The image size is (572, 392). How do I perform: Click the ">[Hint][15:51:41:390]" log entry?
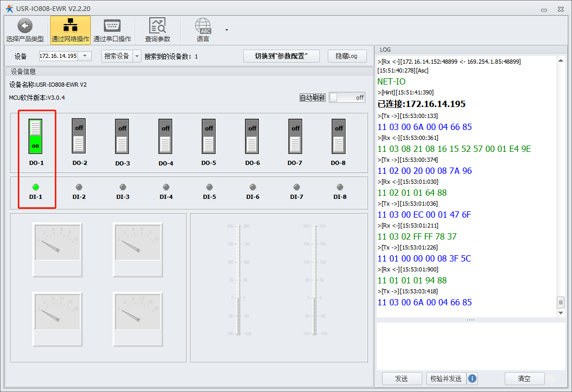[406, 93]
